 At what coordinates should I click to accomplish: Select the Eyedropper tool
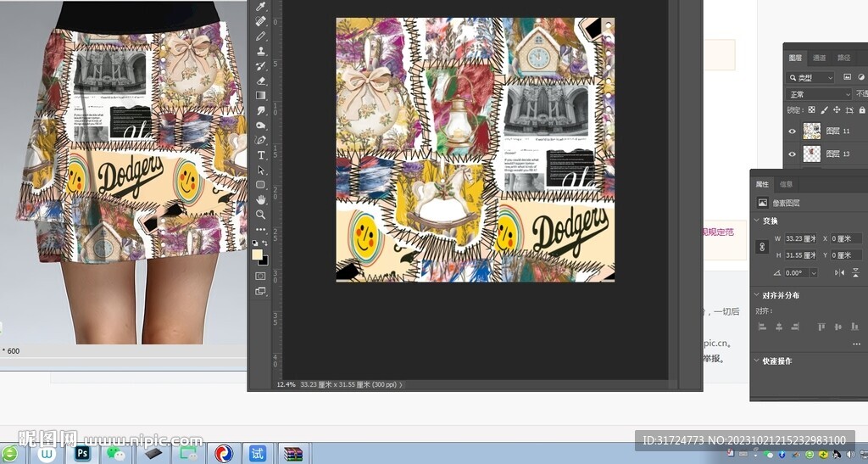coord(261,7)
